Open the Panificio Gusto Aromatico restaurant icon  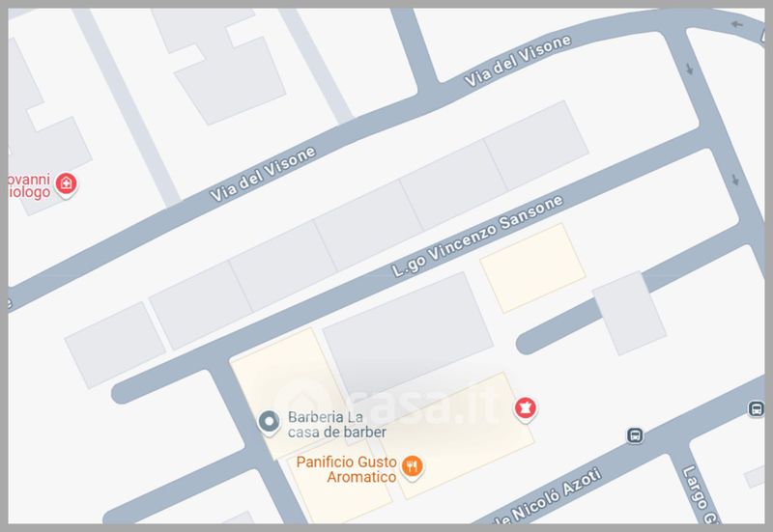[413, 467]
